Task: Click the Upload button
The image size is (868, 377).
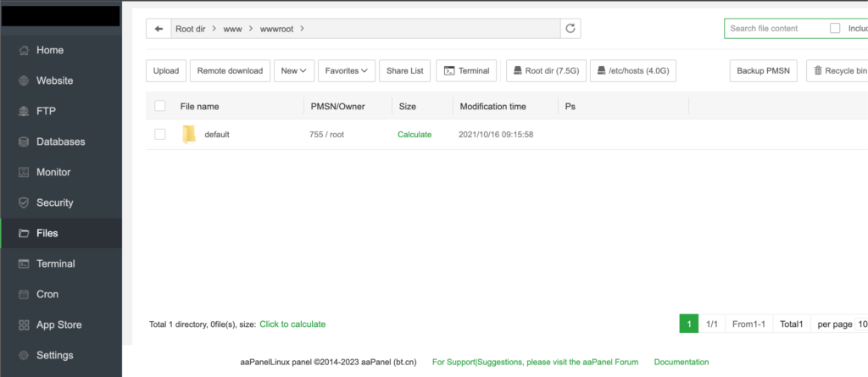Action: (166, 71)
